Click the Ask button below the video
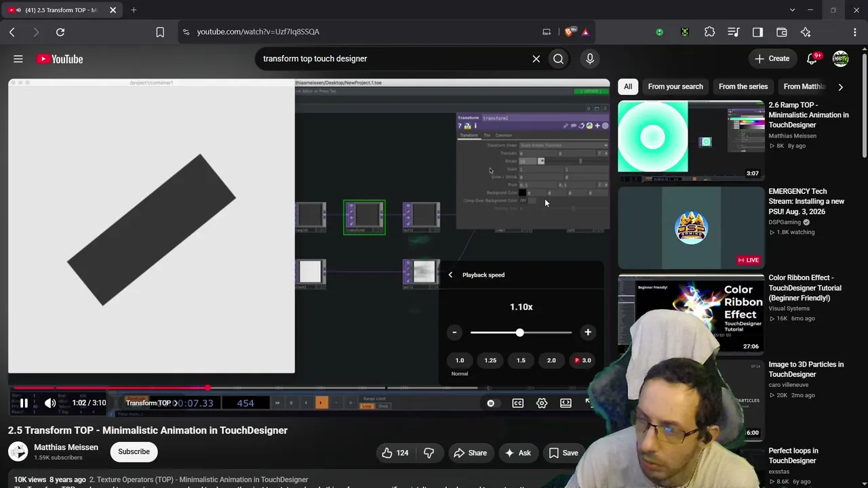868x488 pixels. coord(518,453)
